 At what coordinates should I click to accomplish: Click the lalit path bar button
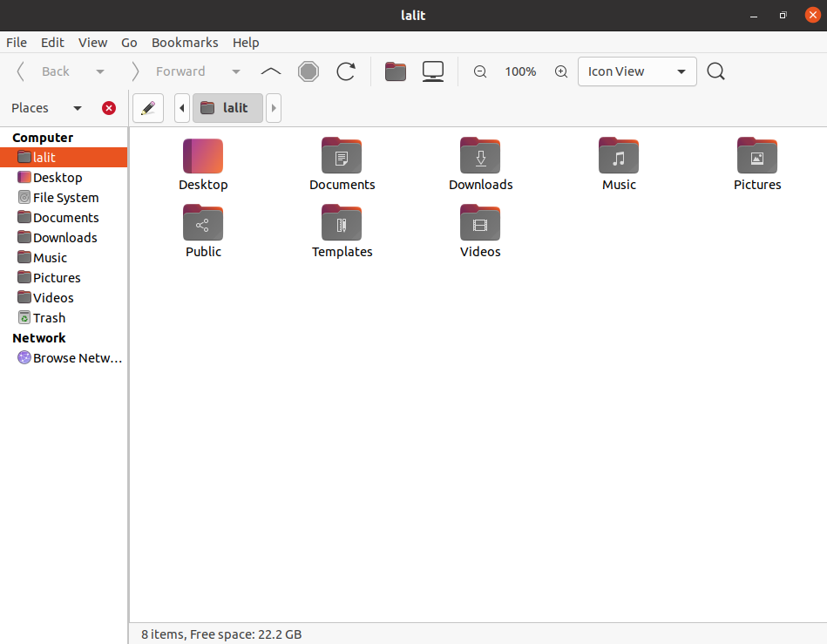tap(227, 108)
